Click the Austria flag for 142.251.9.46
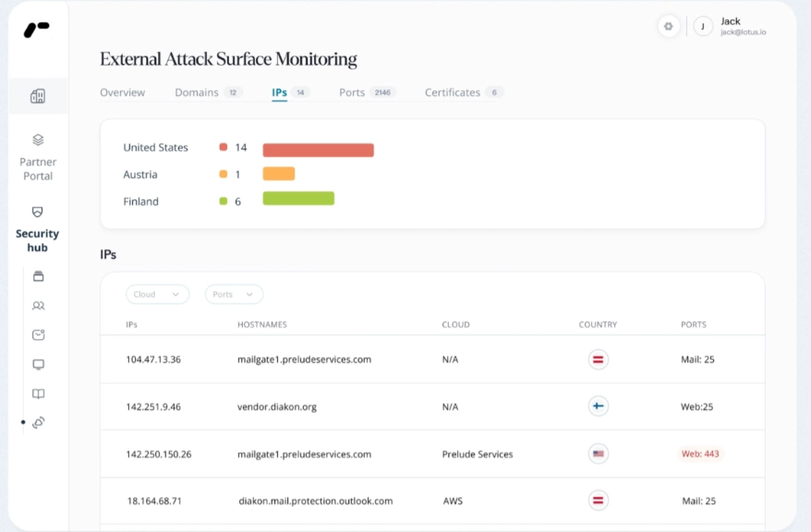 click(598, 406)
